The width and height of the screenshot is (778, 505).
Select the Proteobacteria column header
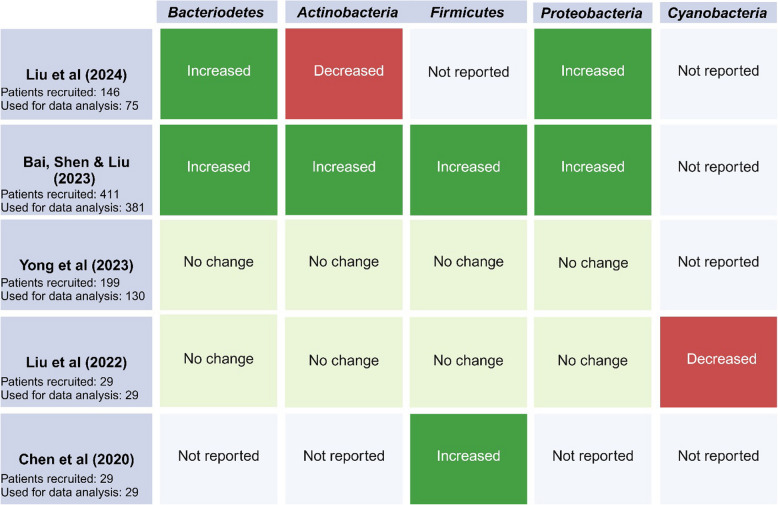[x=593, y=13]
